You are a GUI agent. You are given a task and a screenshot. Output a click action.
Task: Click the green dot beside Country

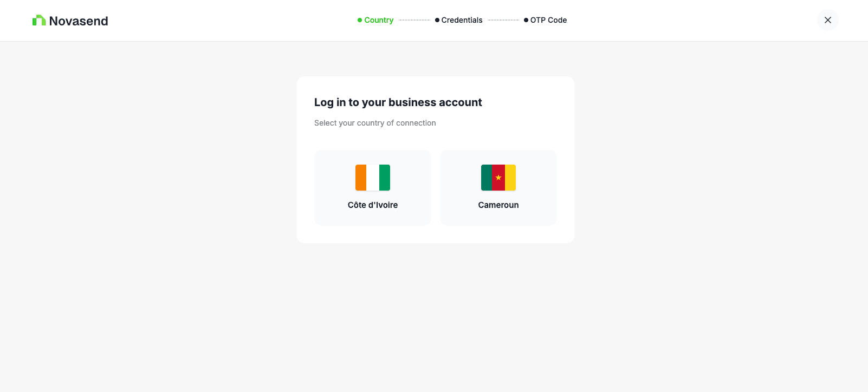coord(360,20)
